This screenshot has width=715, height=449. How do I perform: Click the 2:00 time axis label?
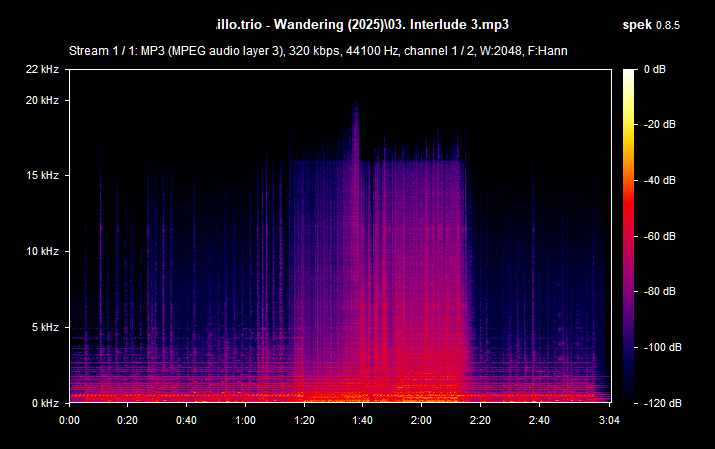(421, 420)
